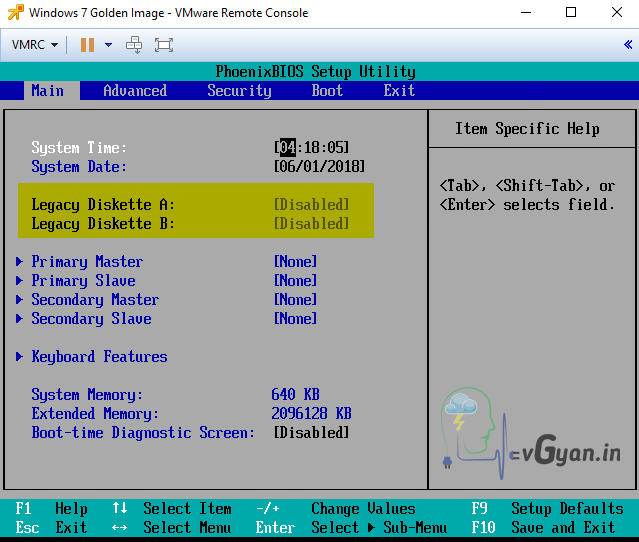The width and height of the screenshot is (639, 542).
Task: Click the Legacy Diskette B label
Action: (x=103, y=224)
